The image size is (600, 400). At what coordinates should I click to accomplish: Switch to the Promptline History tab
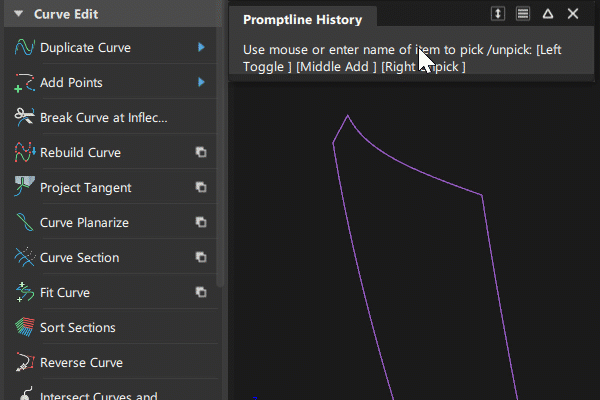(303, 19)
